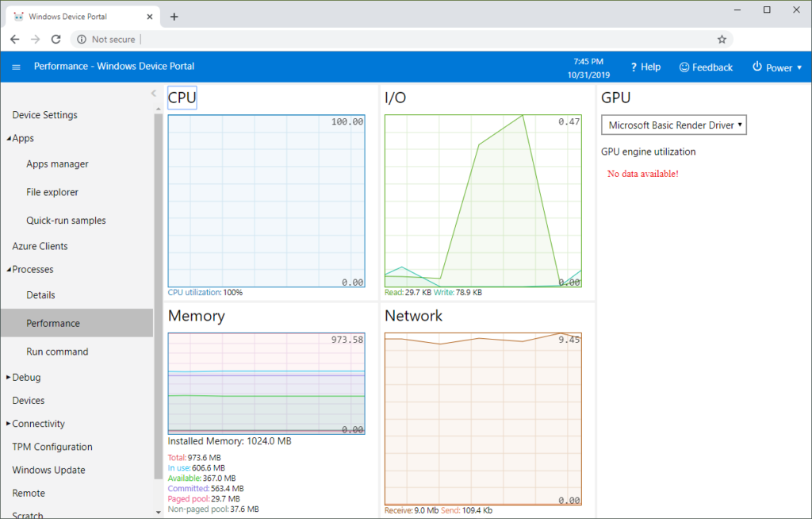
Task: Click Installed Memory 1024.0 MB text
Action: point(229,441)
